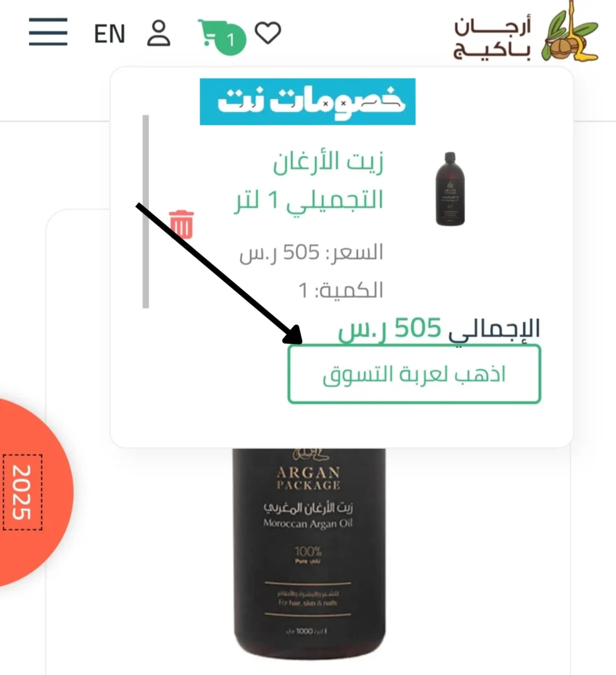Click the cart item count badge

point(231,40)
